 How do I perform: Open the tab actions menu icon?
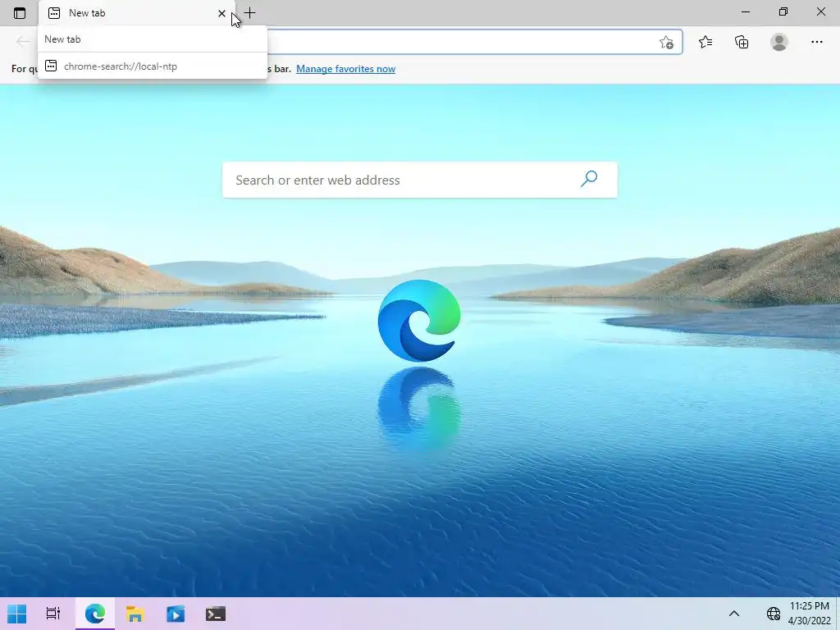[x=20, y=13]
